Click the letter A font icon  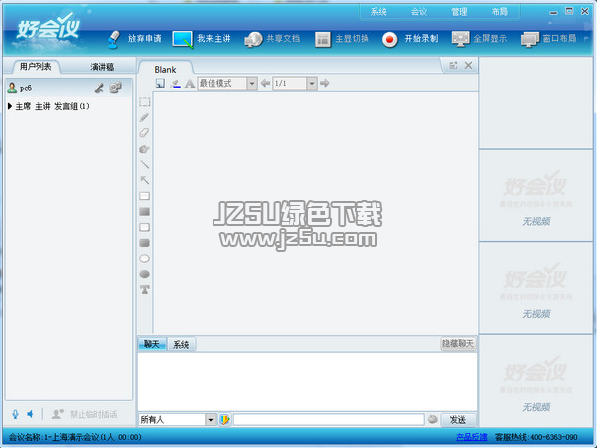[x=190, y=83]
